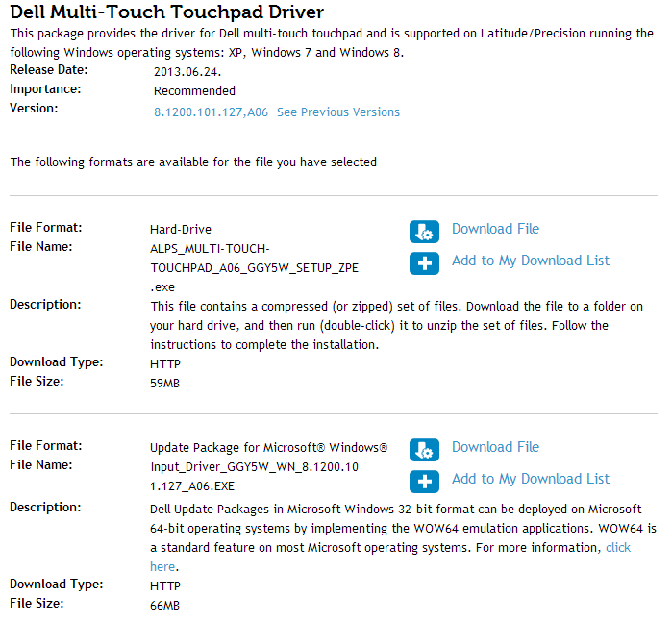Follow the 'here' link in description

click(162, 566)
